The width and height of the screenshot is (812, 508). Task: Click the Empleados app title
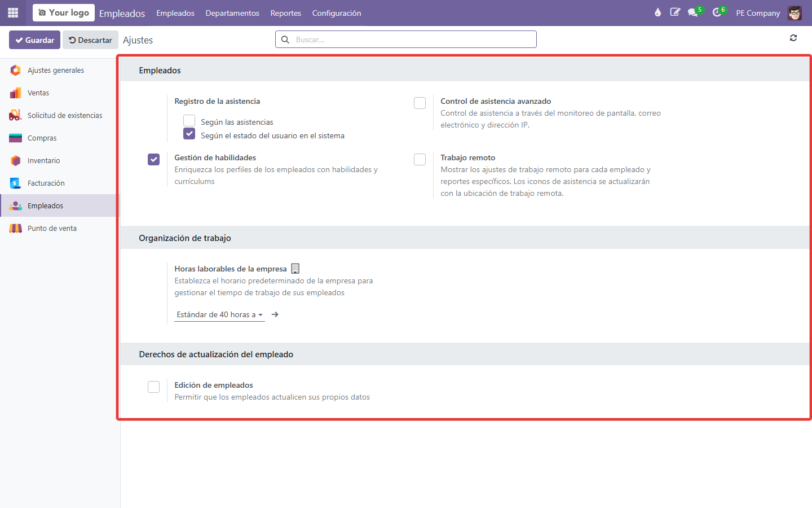click(122, 13)
